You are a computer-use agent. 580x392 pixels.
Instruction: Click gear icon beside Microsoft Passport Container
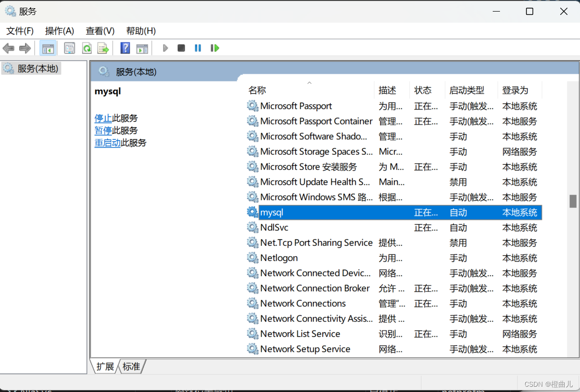[253, 121]
